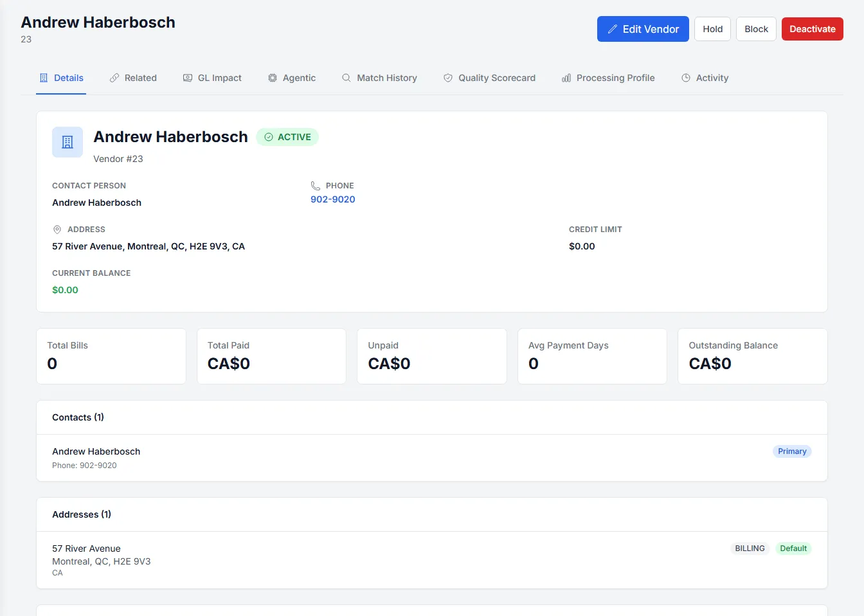The height and width of the screenshot is (616, 864).
Task: Select Andrew Haberbosch in Contacts list
Action: pyautogui.click(x=96, y=451)
